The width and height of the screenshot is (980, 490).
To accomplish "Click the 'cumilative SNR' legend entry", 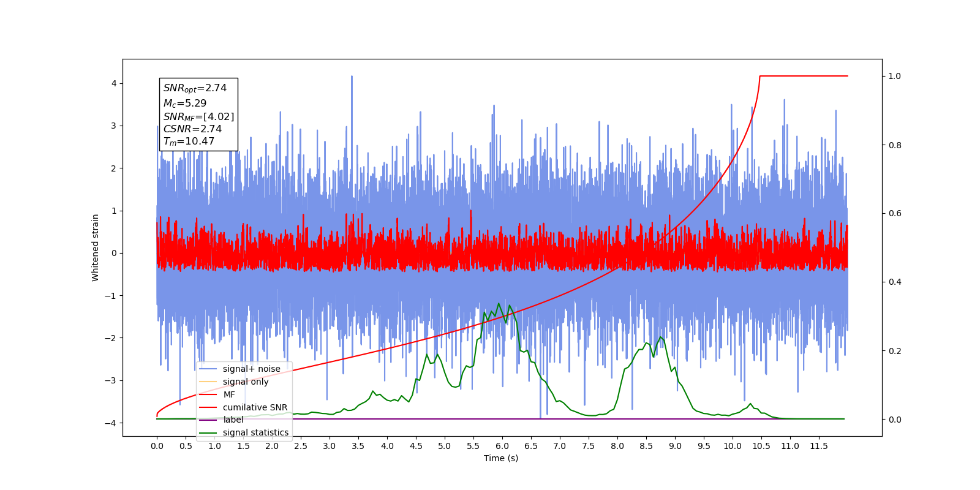I will pos(255,407).
